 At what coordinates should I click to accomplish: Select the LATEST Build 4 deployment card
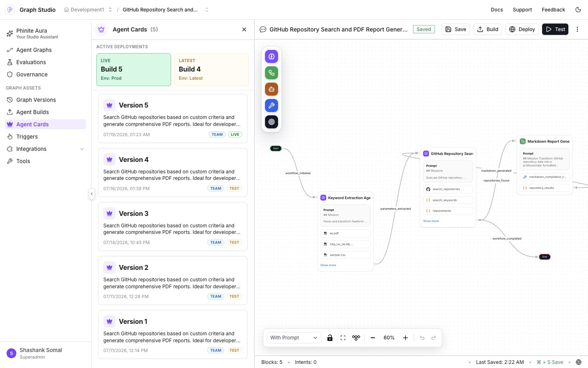click(212, 70)
